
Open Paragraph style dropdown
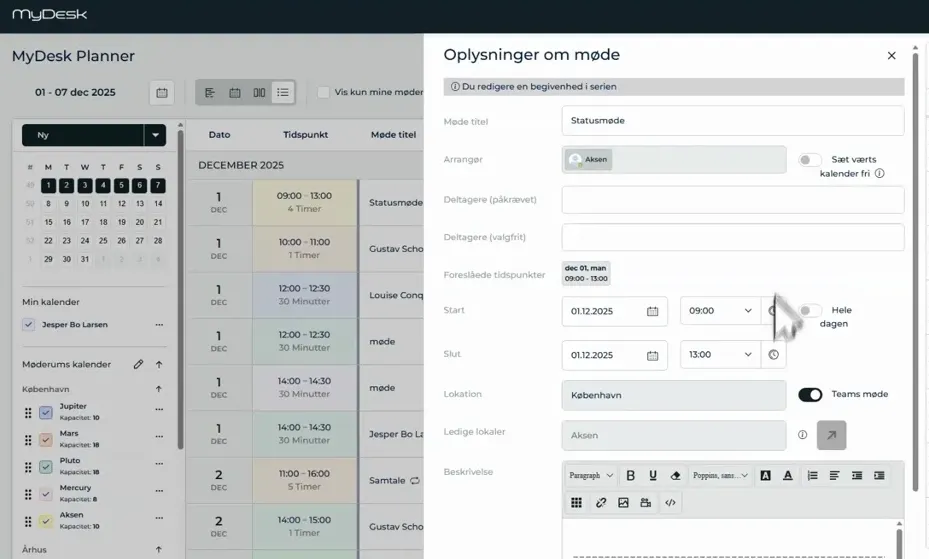(x=591, y=476)
